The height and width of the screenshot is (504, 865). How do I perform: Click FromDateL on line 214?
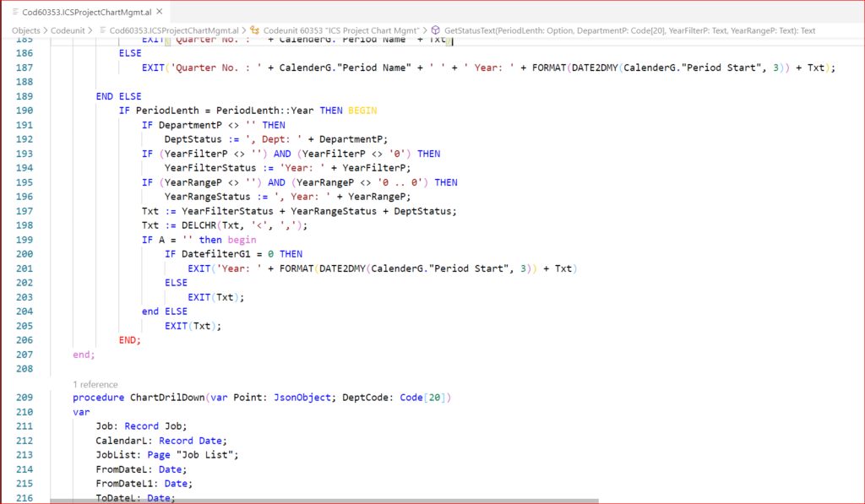pos(122,469)
